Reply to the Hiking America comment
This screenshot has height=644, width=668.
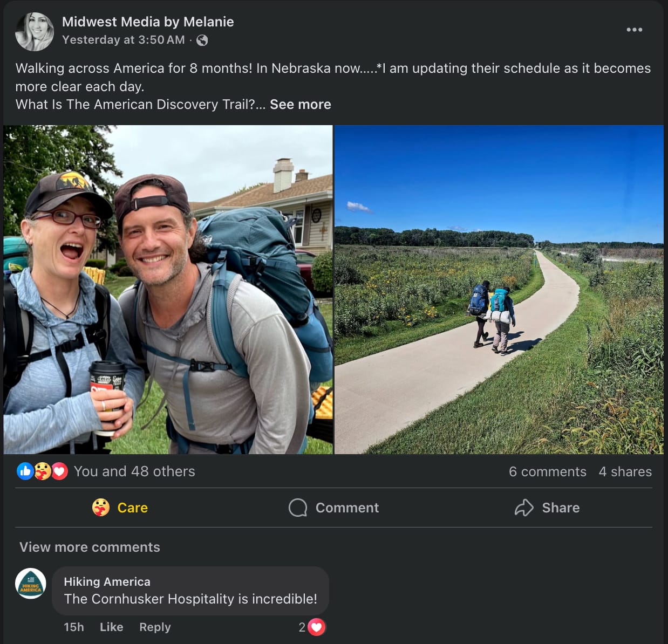155,627
